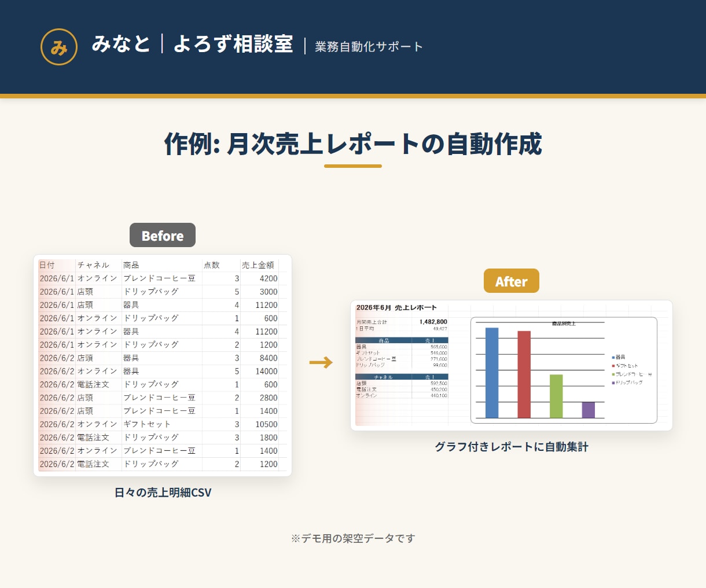This screenshot has width=706, height=588.
Task: Click the よろず相談室 header text
Action: tap(233, 44)
